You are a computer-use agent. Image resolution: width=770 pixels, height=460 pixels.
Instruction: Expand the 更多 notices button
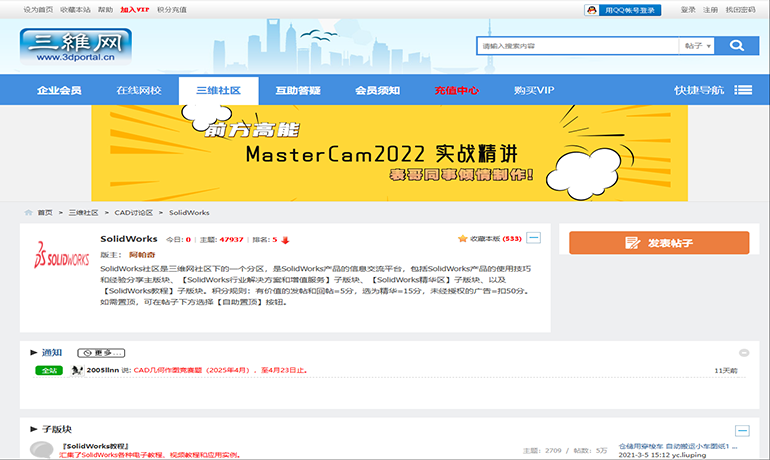[100, 353]
